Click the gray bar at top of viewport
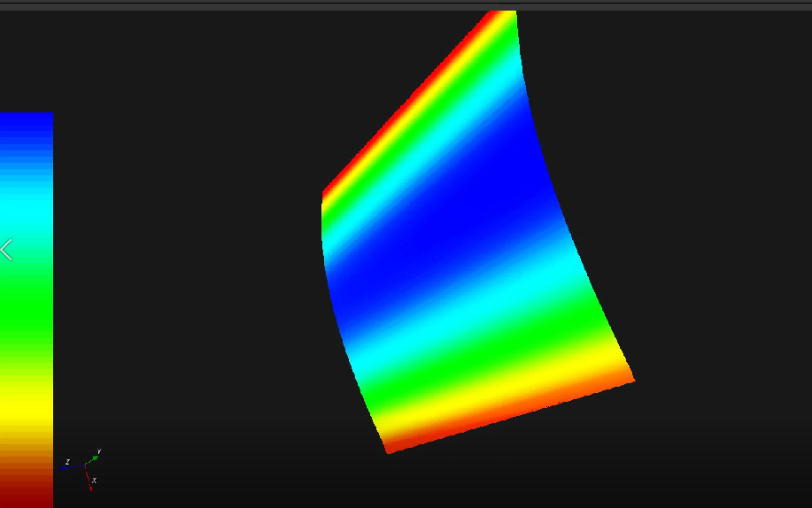The image size is (812, 508). [x=406, y=5]
